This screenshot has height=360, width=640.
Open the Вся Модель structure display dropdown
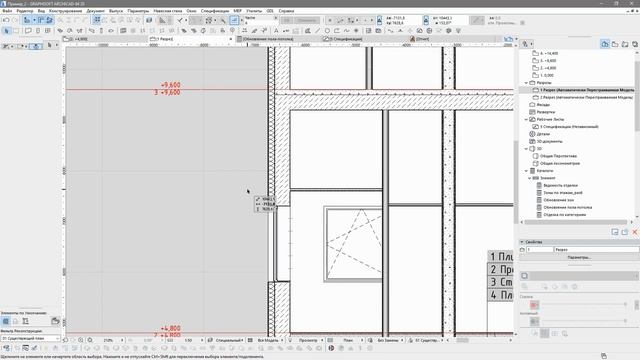coord(266,340)
